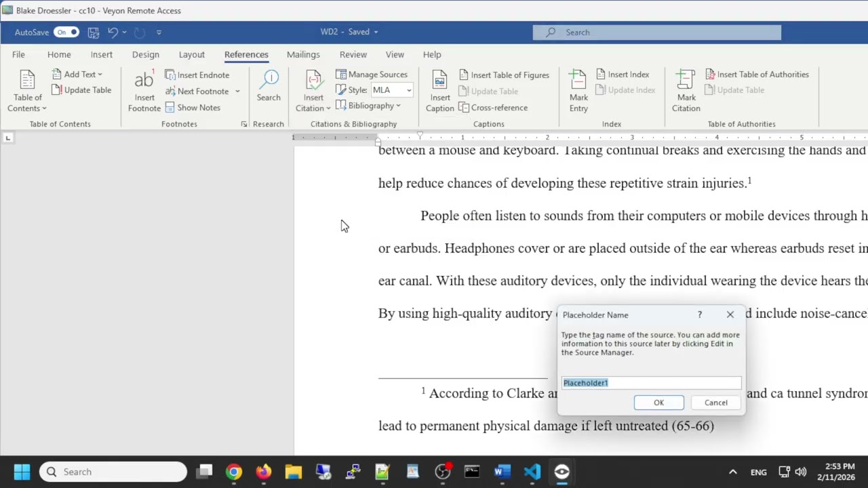The width and height of the screenshot is (868, 488).
Task: Open the Next Footnote dropdown arrow
Action: [237, 91]
